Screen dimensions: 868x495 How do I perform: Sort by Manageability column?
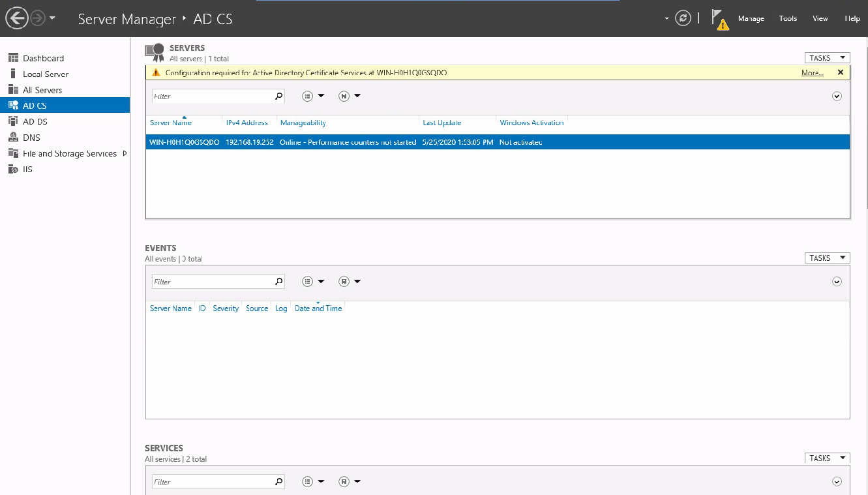303,123
